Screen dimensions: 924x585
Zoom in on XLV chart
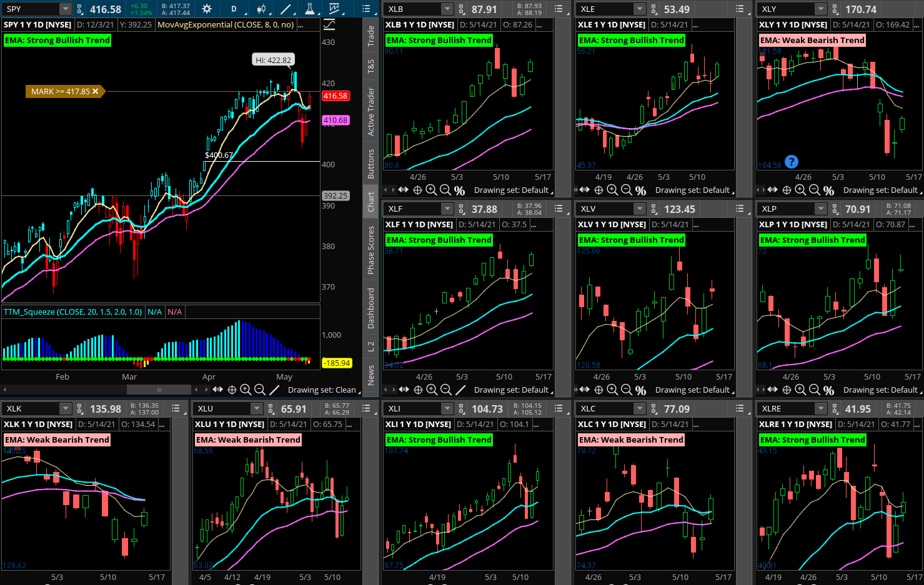click(612, 390)
